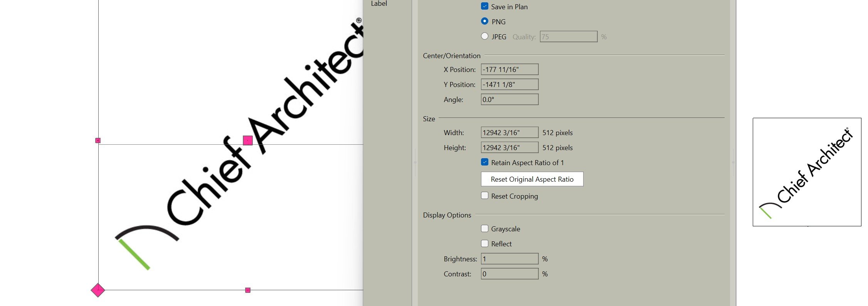Select the JPEG radio button

(x=484, y=36)
